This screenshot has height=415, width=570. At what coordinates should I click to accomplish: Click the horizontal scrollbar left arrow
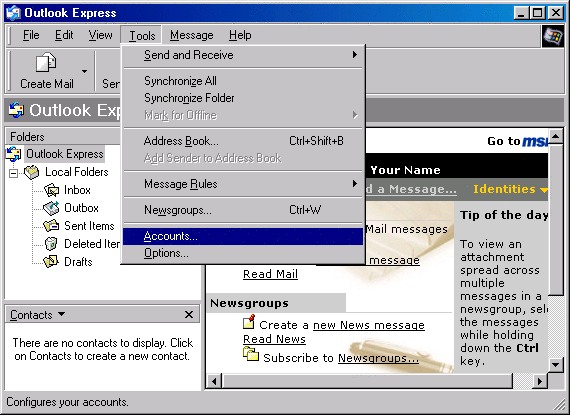(x=214, y=381)
